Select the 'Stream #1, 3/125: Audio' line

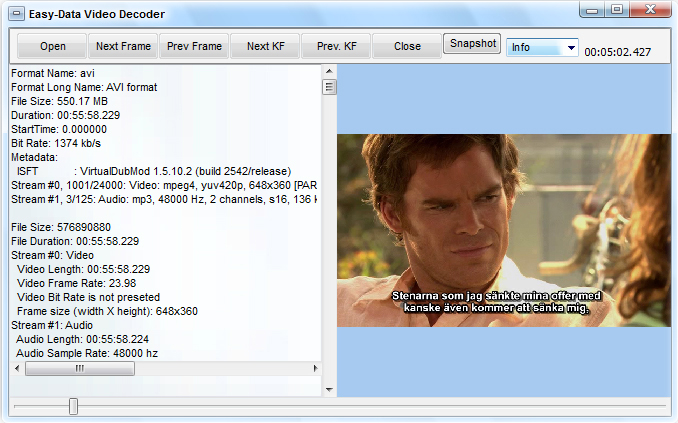(x=164, y=199)
